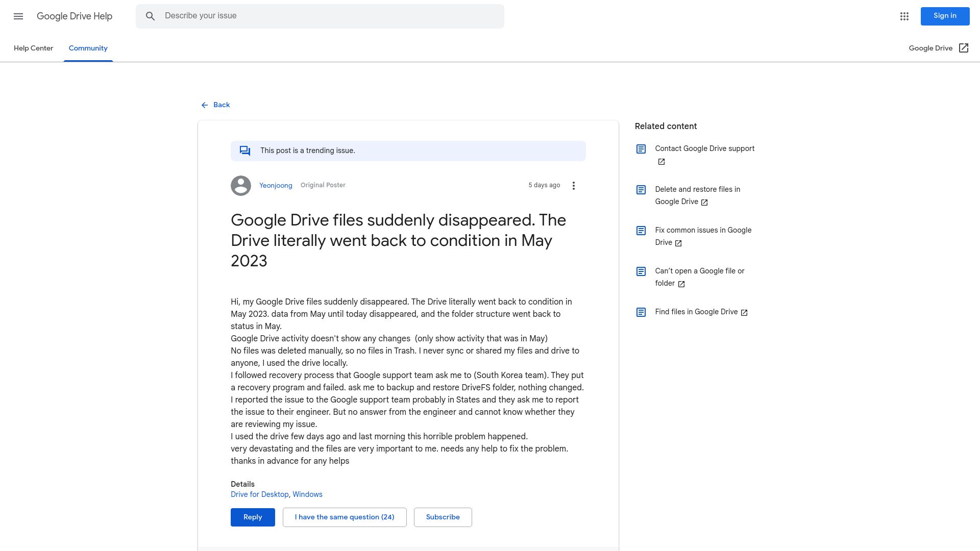Open the post's three-dot options menu
This screenshot has height=551, width=980.
click(x=574, y=186)
